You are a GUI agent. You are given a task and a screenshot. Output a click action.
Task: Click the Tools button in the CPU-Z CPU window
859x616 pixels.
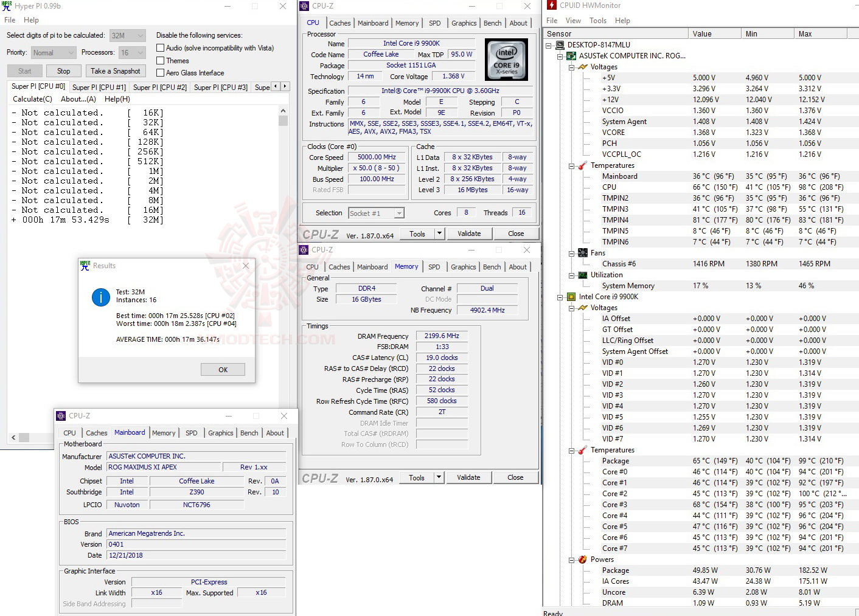point(417,234)
